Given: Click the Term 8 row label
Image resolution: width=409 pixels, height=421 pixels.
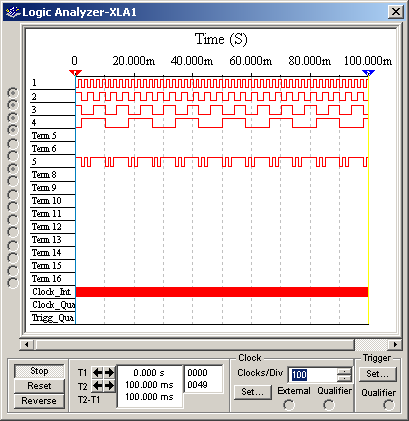Looking at the screenshot, I should 44,175.
